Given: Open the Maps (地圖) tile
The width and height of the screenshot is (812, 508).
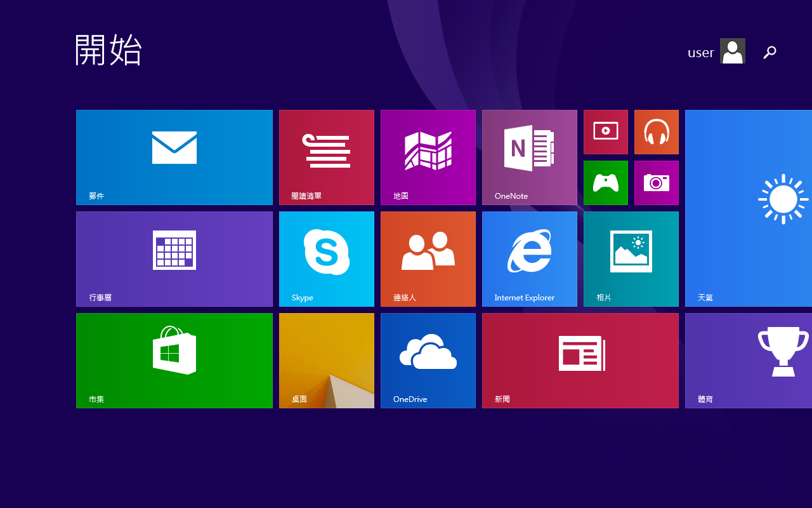Looking at the screenshot, I should coord(428,157).
